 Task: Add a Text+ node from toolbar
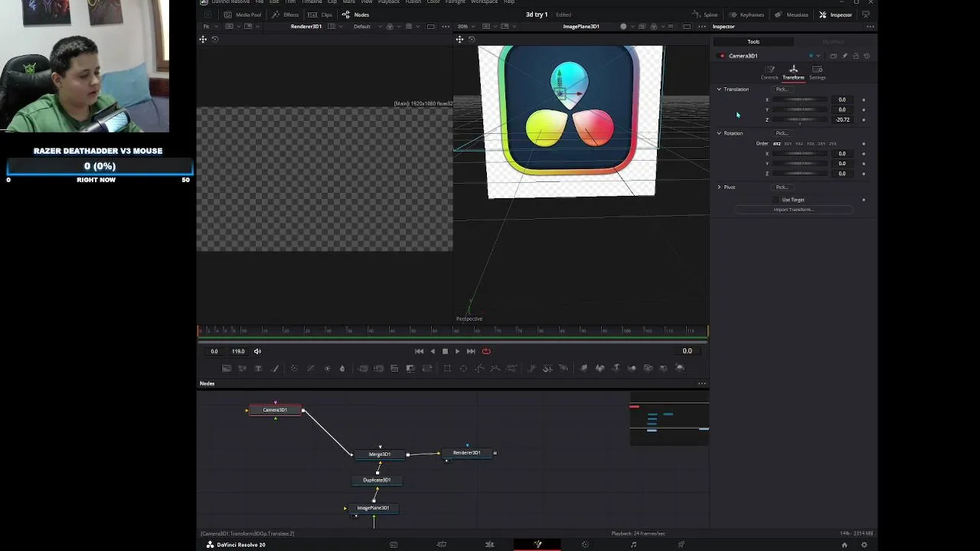[258, 368]
